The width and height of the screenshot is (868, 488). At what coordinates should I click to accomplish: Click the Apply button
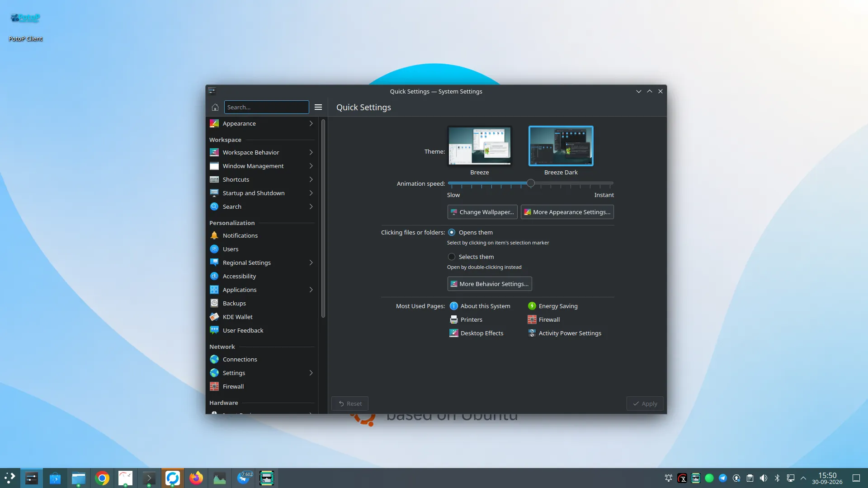click(x=645, y=404)
